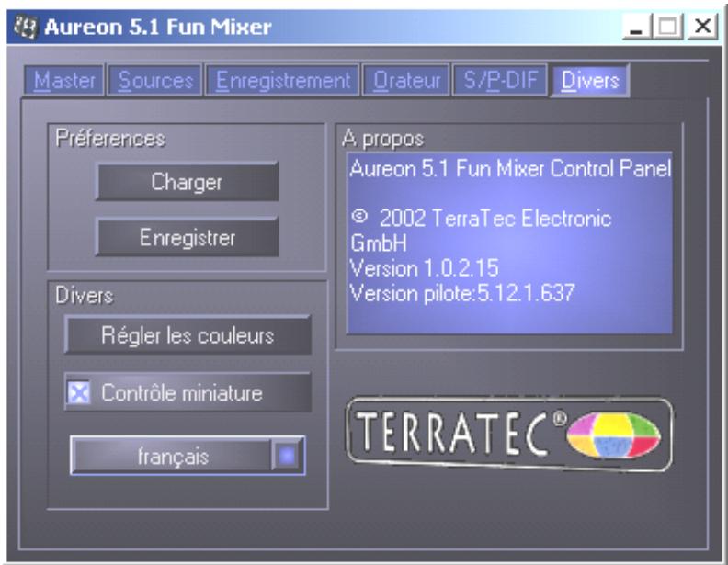This screenshot has width=728, height=565.
Task: Click the 'A propos' group label
Action: click(x=382, y=139)
